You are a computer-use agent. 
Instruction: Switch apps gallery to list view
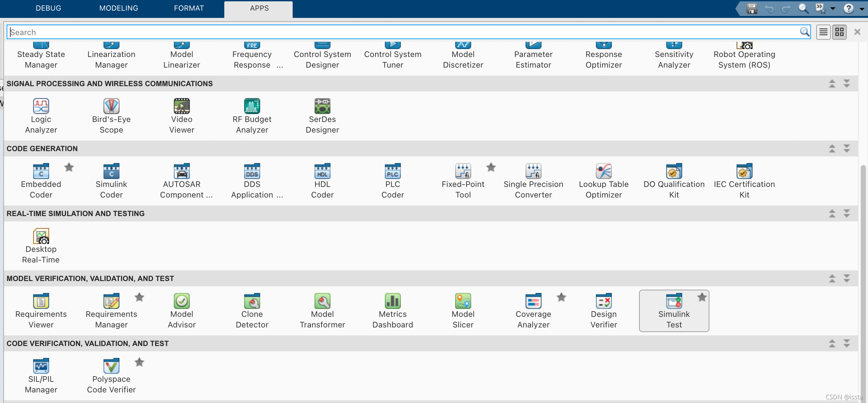(823, 32)
